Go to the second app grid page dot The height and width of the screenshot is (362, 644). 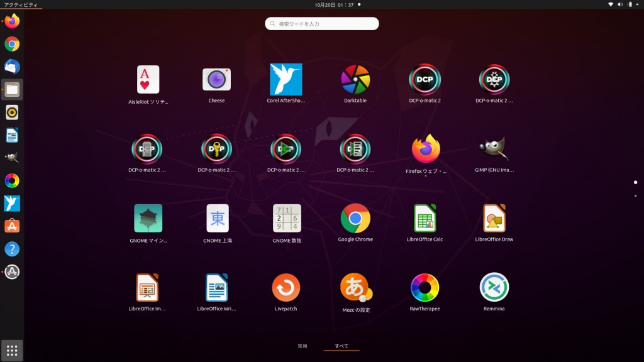pyautogui.click(x=635, y=196)
